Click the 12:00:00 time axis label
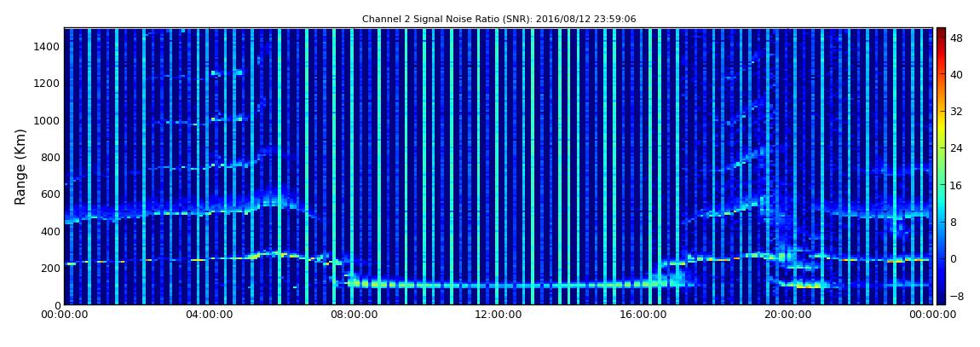The image size is (980, 347). 499,315
